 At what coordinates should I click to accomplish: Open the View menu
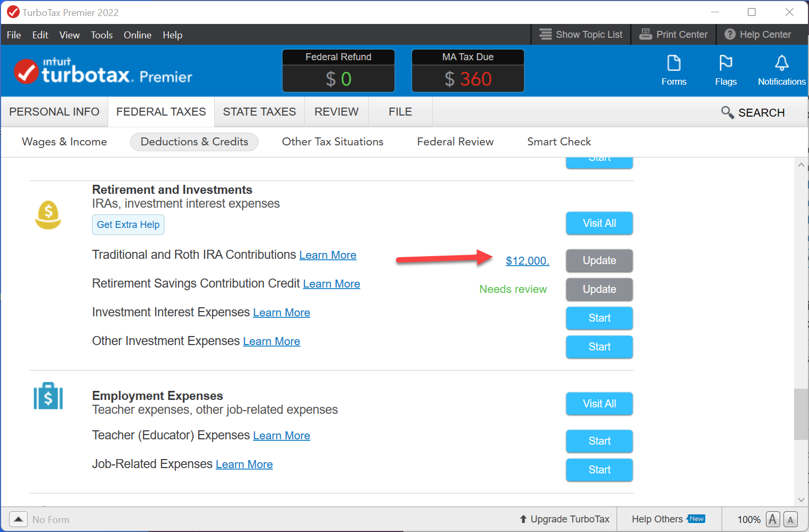69,35
